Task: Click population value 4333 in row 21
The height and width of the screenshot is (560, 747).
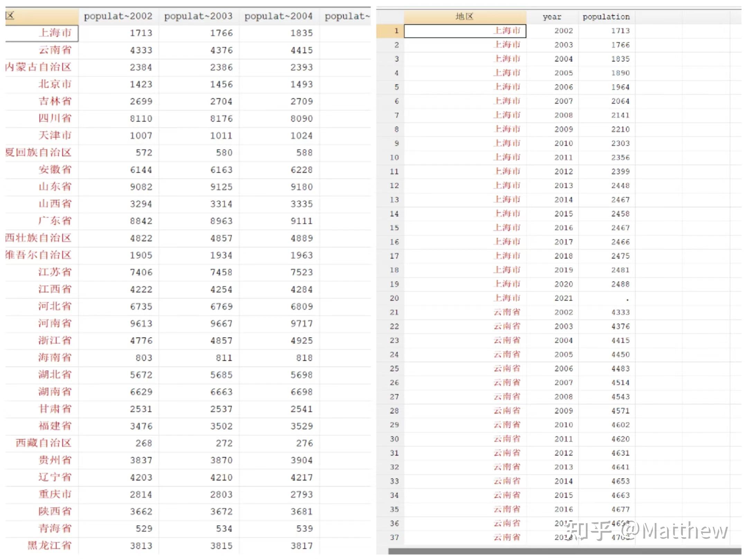Action: (620, 312)
